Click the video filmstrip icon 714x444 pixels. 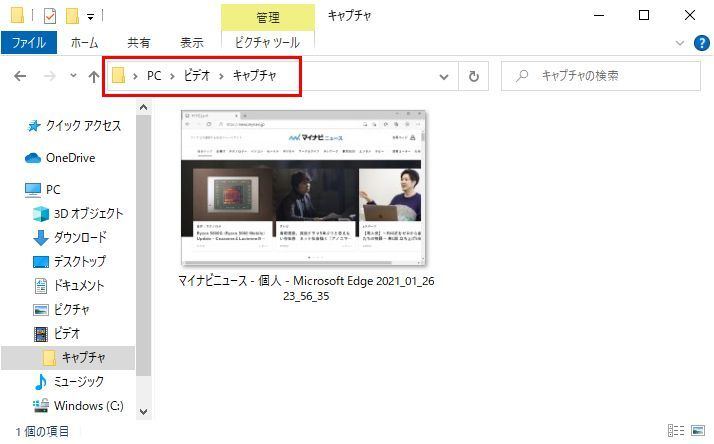[x=41, y=334]
